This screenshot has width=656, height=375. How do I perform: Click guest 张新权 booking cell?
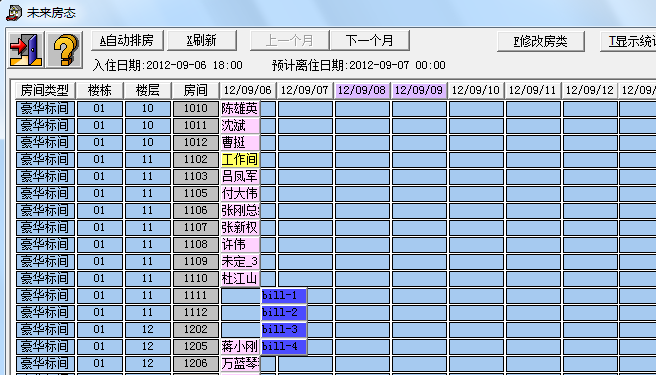click(240, 228)
